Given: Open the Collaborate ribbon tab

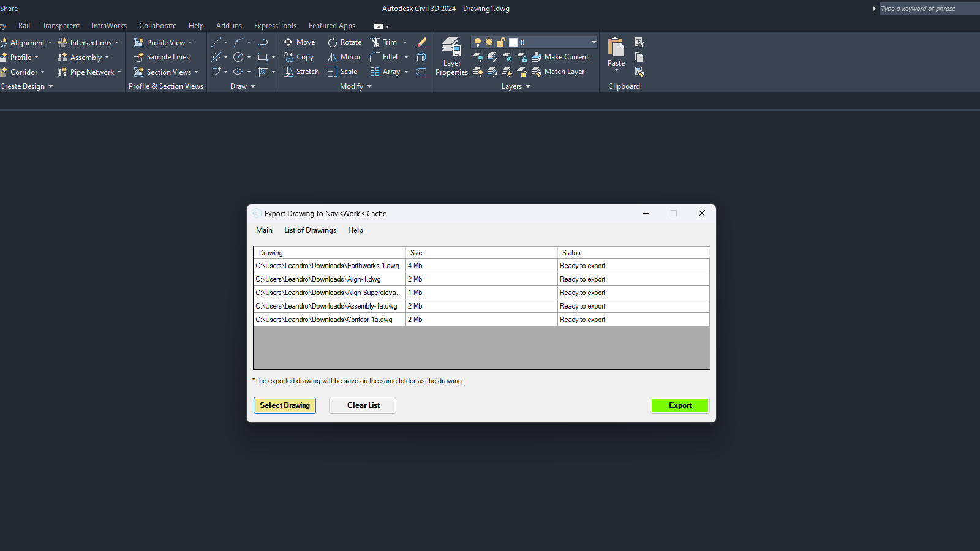Looking at the screenshot, I should pos(157,26).
